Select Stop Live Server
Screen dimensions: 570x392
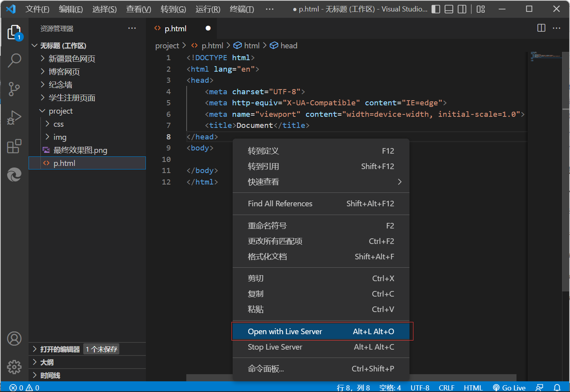pos(321,347)
